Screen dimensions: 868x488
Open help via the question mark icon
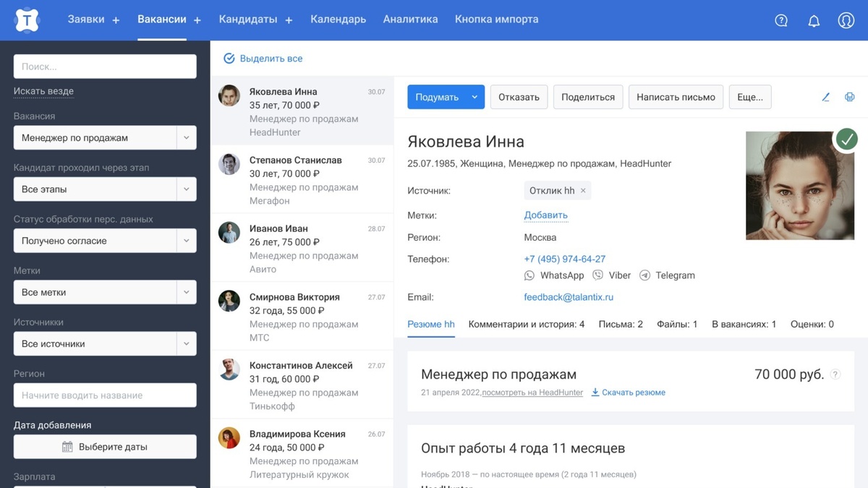coord(781,20)
